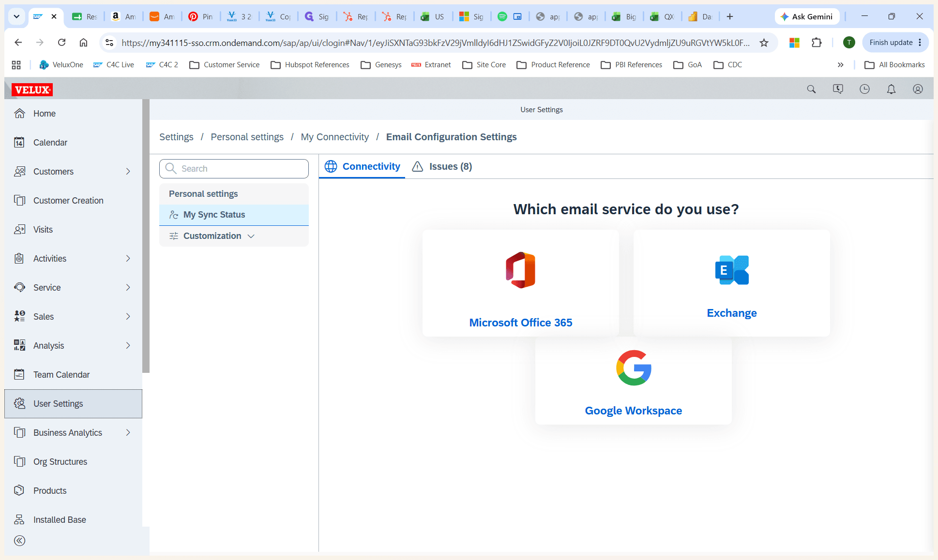The image size is (938, 560).
Task: Click the Products sidebar icon
Action: tap(19, 491)
